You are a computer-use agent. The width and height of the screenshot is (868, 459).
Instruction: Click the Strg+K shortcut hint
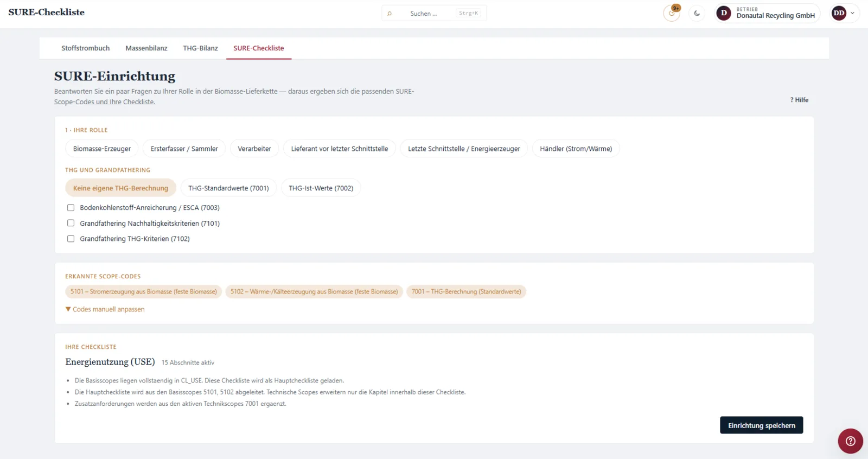pyautogui.click(x=468, y=13)
